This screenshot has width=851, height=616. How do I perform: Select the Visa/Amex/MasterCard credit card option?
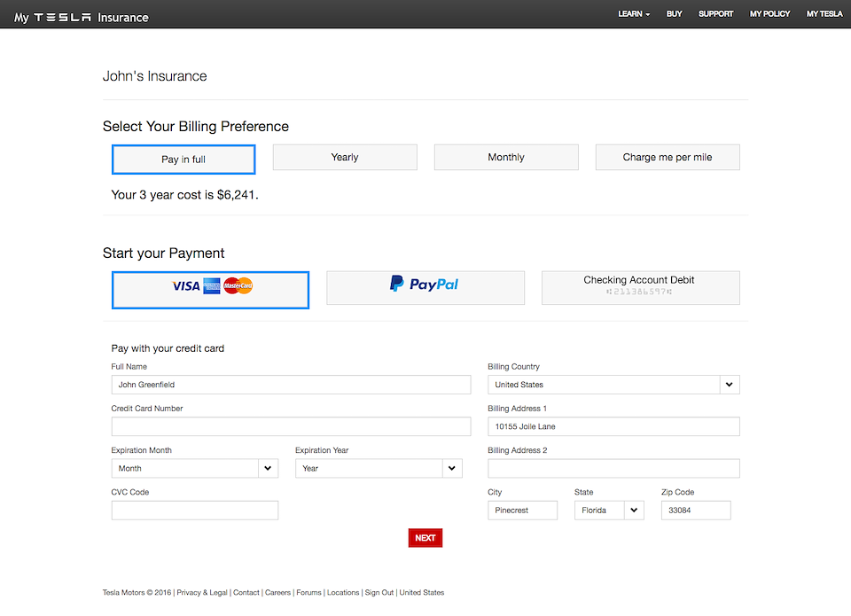pyautogui.click(x=210, y=290)
